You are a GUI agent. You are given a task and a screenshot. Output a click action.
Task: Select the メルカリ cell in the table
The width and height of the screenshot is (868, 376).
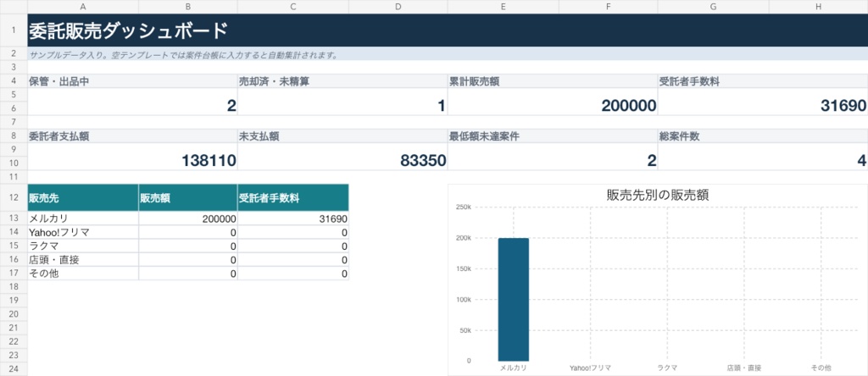[83, 218]
